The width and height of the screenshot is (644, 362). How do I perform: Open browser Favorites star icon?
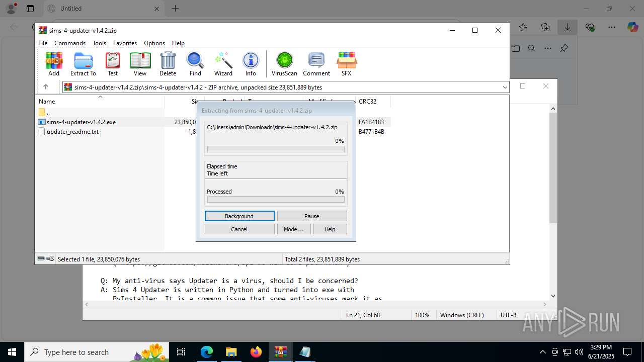pos(523,27)
